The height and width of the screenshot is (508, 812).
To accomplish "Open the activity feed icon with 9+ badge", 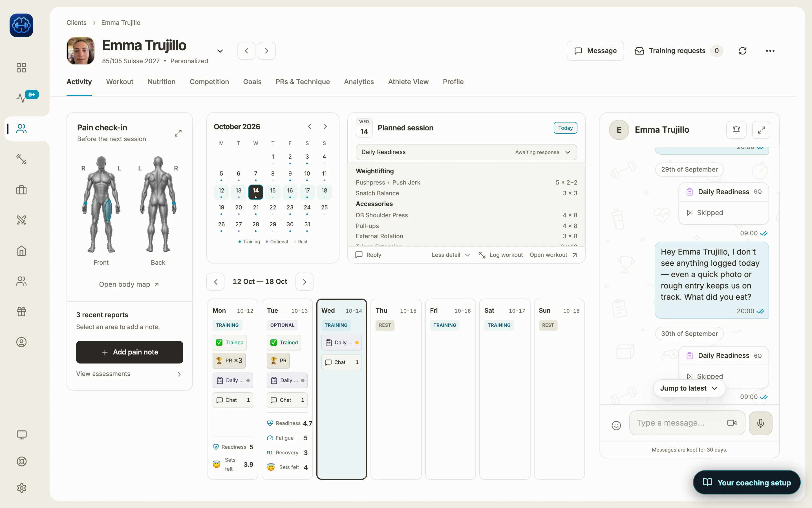I will coord(21,98).
